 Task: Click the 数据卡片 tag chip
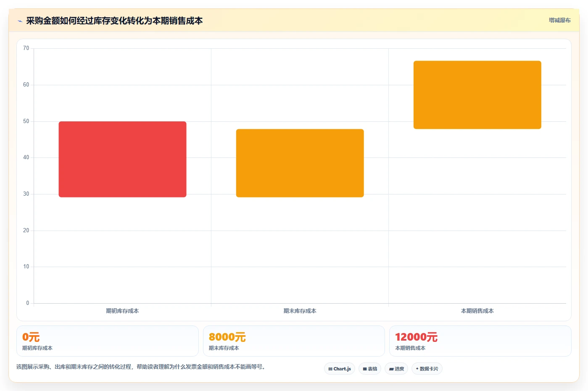click(x=427, y=369)
